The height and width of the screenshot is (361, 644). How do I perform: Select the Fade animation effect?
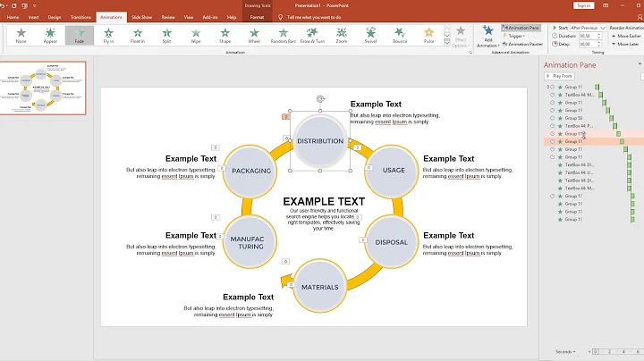tap(80, 35)
